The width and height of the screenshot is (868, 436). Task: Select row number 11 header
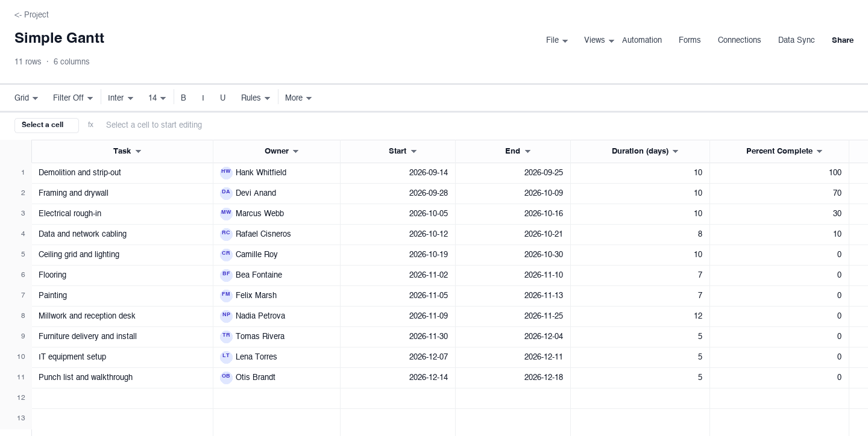tap(16, 378)
